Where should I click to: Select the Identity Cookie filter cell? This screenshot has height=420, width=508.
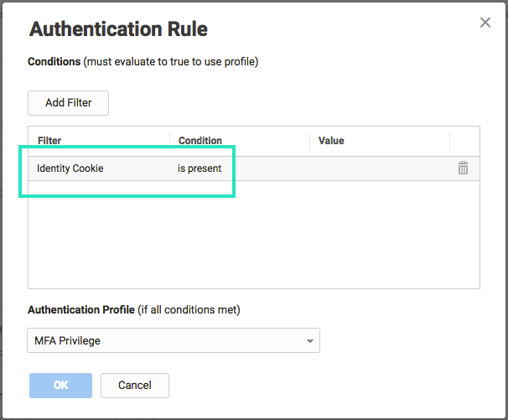point(70,169)
